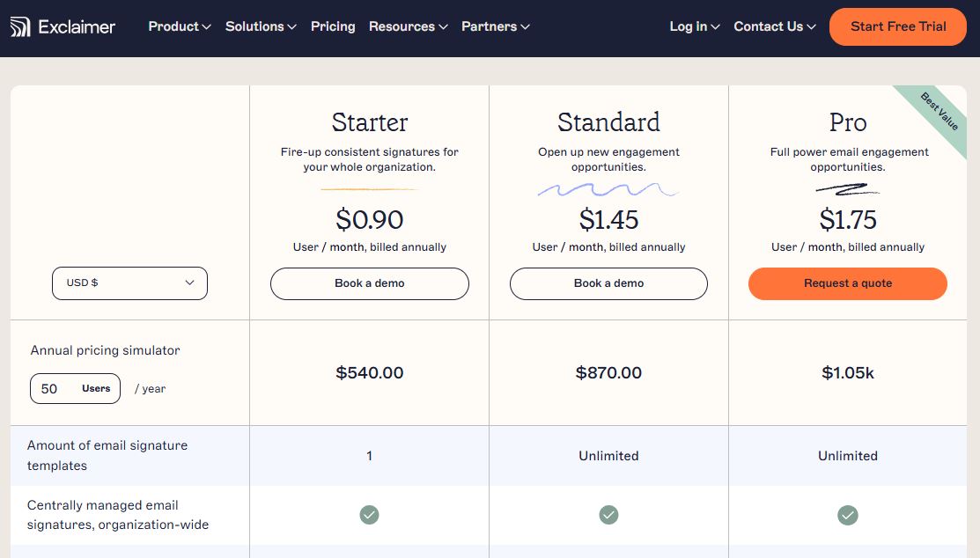This screenshot has width=980, height=558.
Task: Click the Standard row centrally managed checkmark
Action: tap(608, 515)
